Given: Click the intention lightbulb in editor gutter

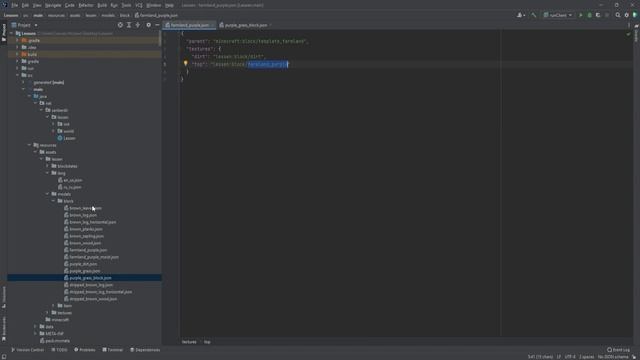Looking at the screenshot, I should [x=185, y=63].
